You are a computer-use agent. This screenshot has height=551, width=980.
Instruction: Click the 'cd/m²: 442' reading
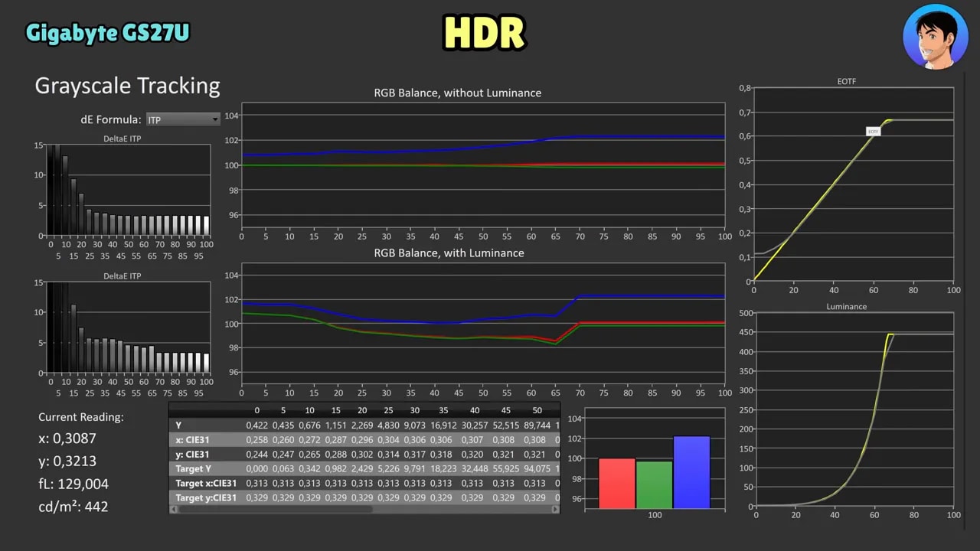coord(73,506)
